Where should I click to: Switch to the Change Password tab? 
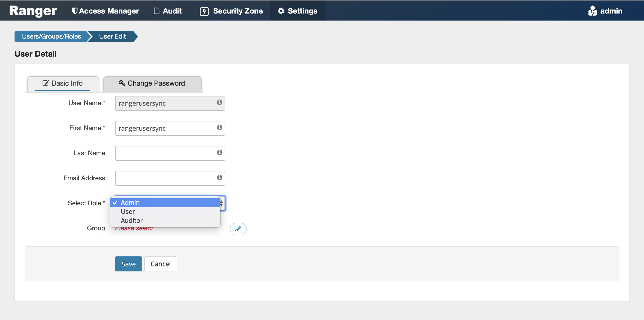(152, 83)
